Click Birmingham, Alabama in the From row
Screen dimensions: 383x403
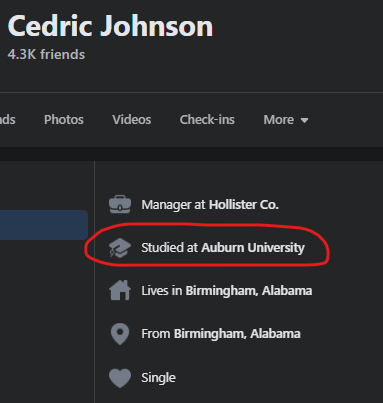[x=237, y=333]
